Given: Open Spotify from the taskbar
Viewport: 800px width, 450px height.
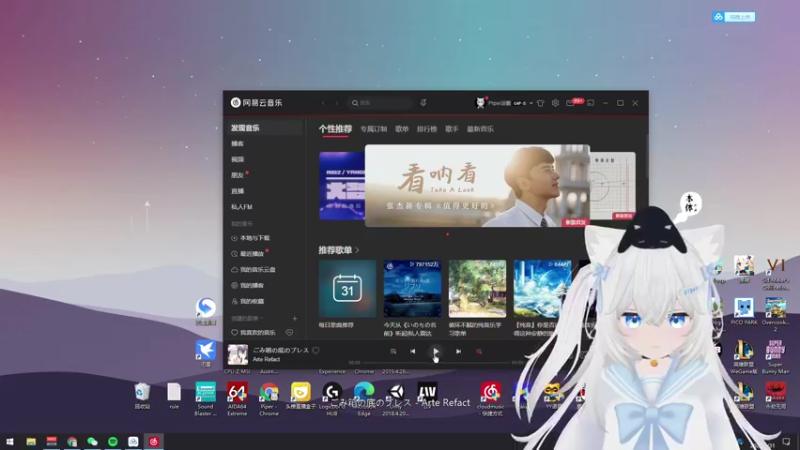Looking at the screenshot, I should coord(113,442).
